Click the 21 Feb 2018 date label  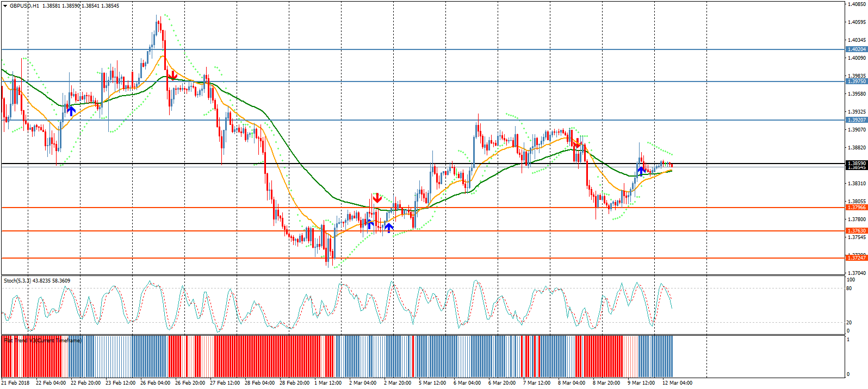[16, 383]
